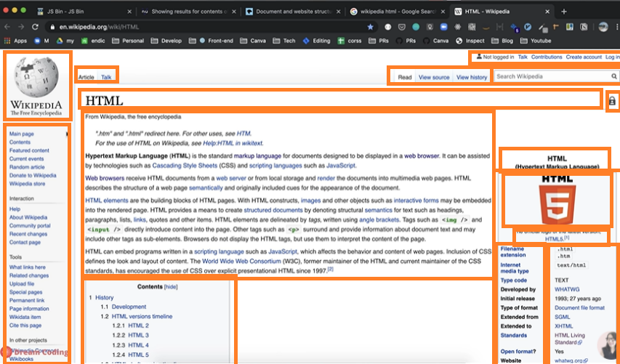Image resolution: width=620 pixels, height=364 pixels.
Task: Go back with the browser back arrow
Action: (7, 27)
